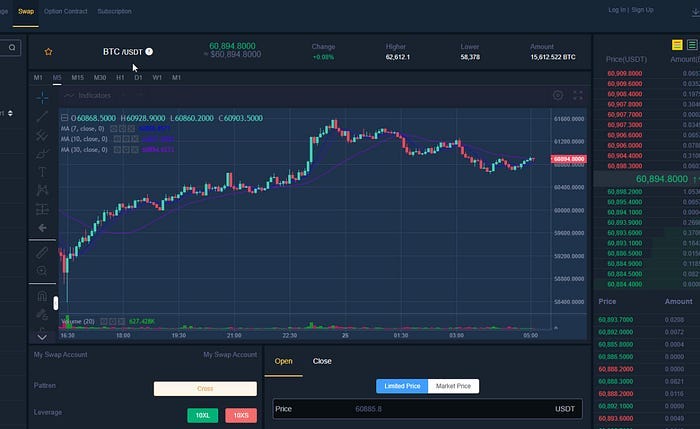The width and height of the screenshot is (700, 429).
Task: Enable magnet mode on chart toolbar
Action: [x=42, y=296]
